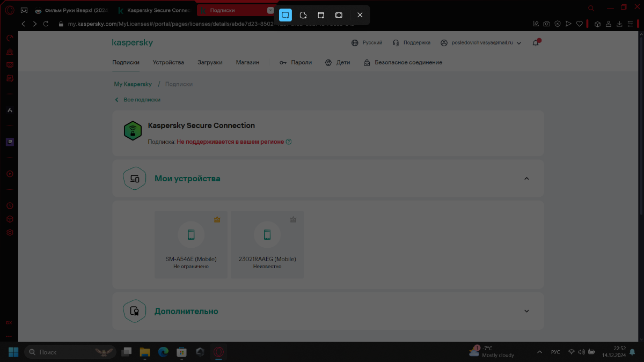This screenshot has width=644, height=362.
Task: Open Task View on the taskbar
Action: click(127, 352)
